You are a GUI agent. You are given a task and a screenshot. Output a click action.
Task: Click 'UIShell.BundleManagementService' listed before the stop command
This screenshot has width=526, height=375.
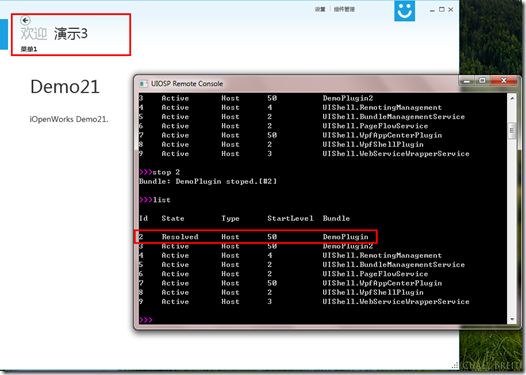pos(394,117)
